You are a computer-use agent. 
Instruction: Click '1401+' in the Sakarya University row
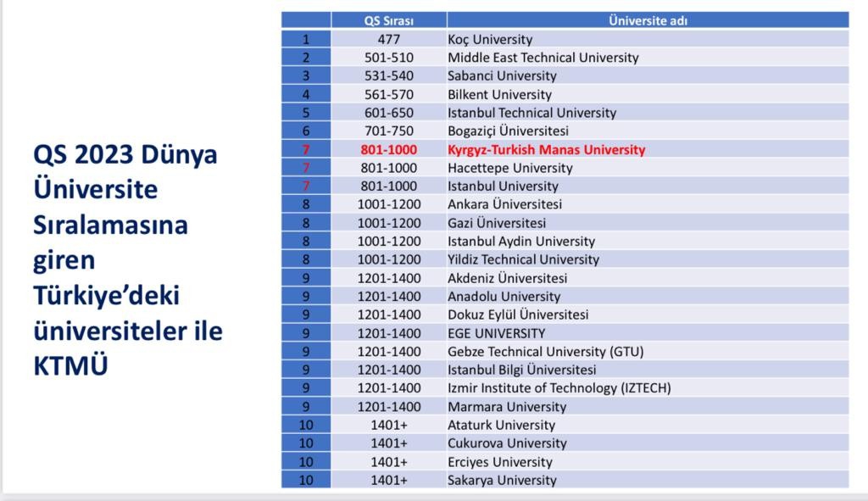[x=388, y=480]
